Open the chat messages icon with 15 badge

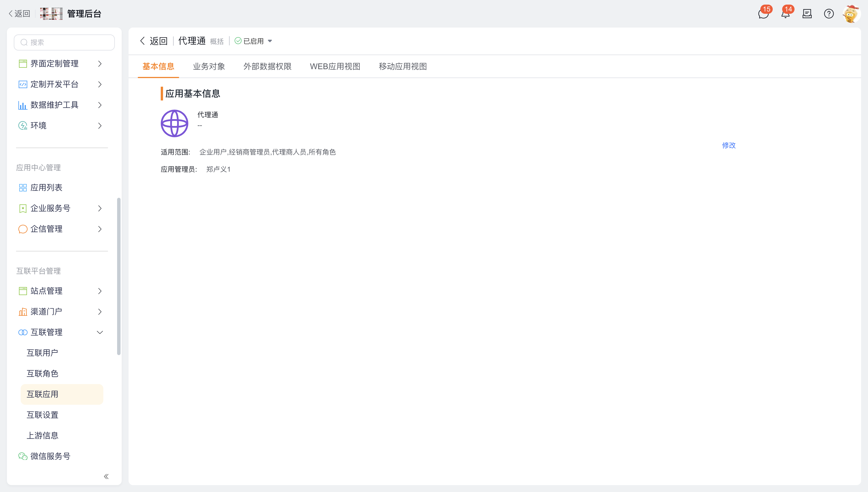coord(763,14)
